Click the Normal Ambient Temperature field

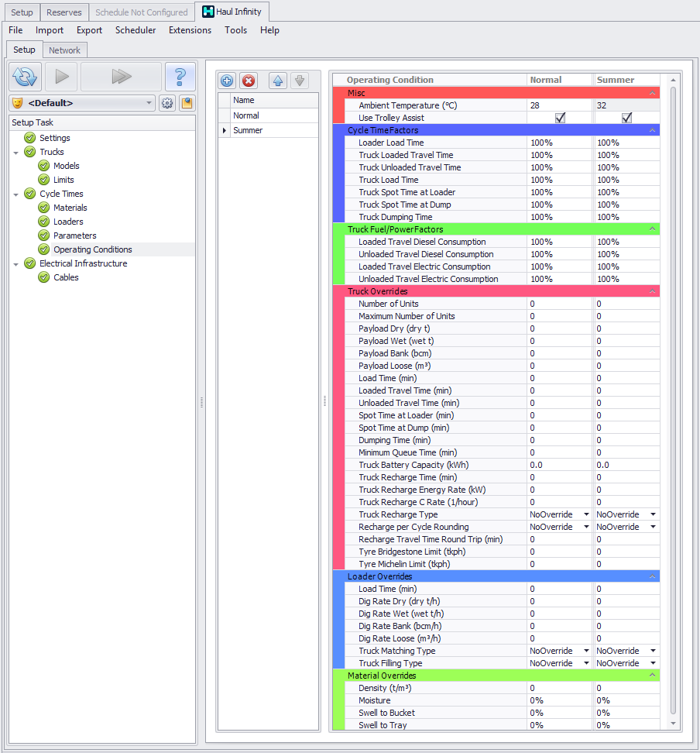559,105
